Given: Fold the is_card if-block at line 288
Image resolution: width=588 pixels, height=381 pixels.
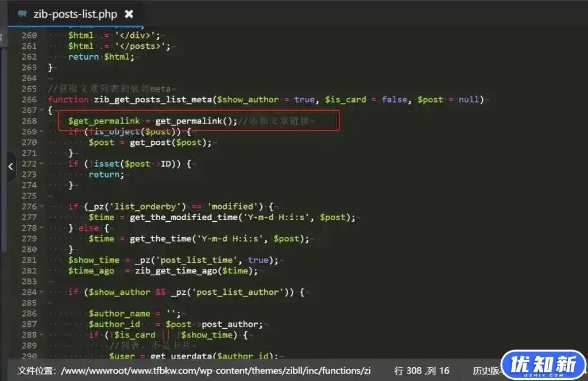Looking at the screenshot, I should pos(41,334).
